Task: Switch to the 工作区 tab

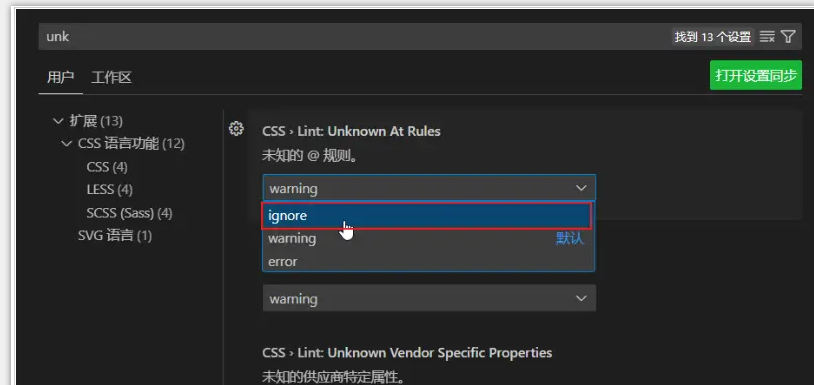Action: pos(112,78)
